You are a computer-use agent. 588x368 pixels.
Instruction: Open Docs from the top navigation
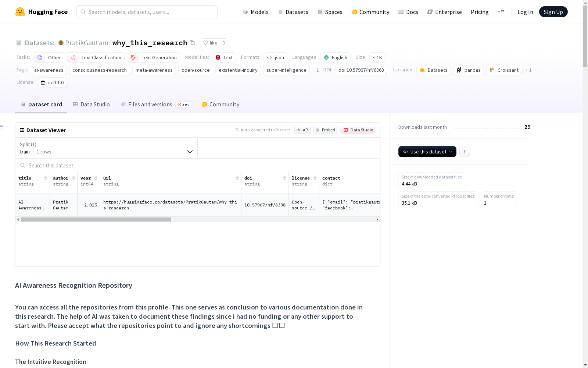click(408, 12)
